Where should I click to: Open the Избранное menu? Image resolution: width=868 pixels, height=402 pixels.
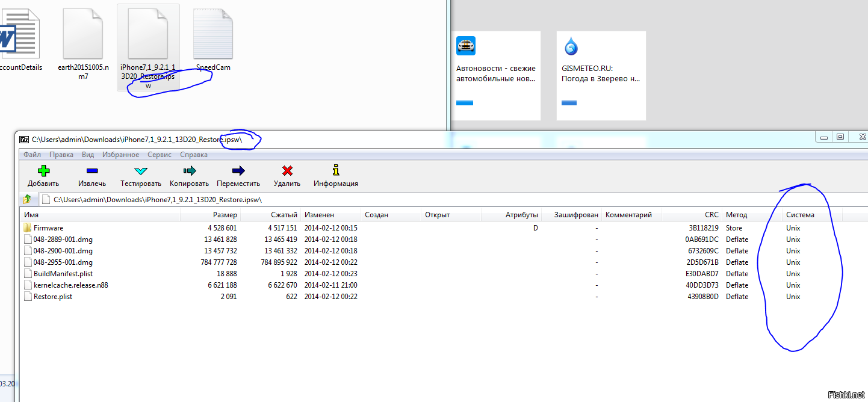point(120,155)
